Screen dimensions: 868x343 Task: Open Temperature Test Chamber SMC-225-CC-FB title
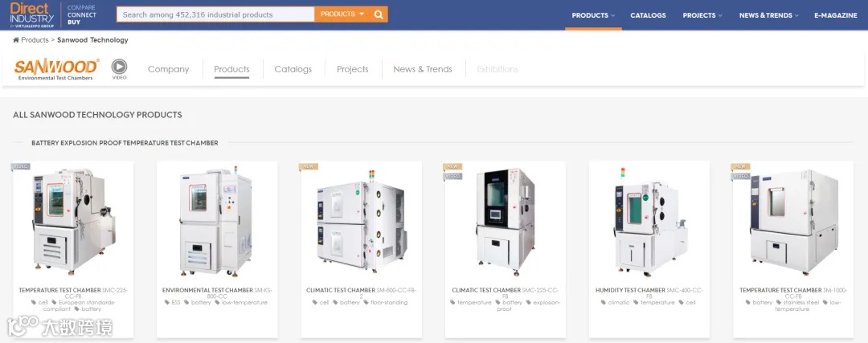click(73, 293)
